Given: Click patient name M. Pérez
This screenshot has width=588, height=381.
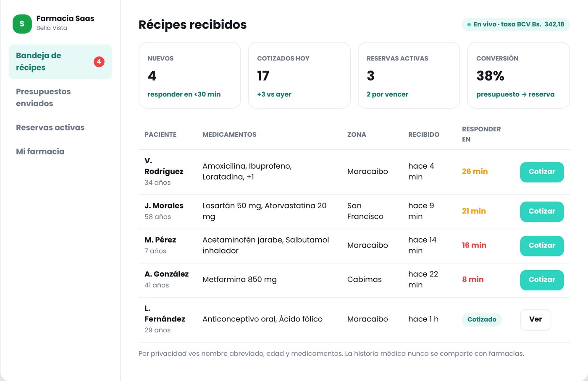Looking at the screenshot, I should (160, 240).
